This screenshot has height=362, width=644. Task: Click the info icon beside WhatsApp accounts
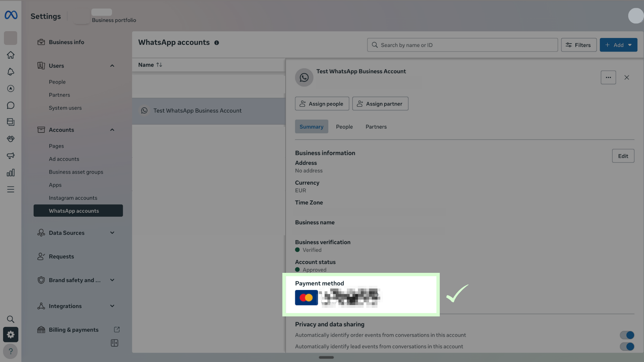click(217, 43)
